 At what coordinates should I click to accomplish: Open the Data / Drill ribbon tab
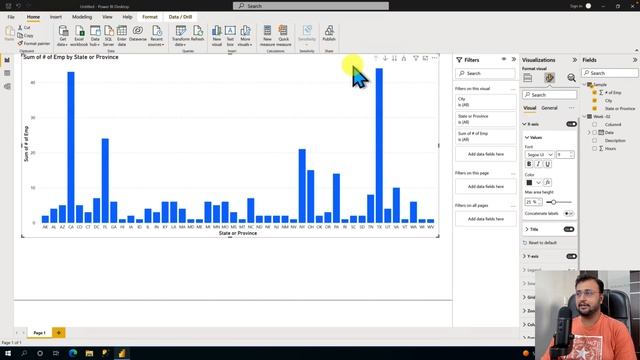coord(180,17)
